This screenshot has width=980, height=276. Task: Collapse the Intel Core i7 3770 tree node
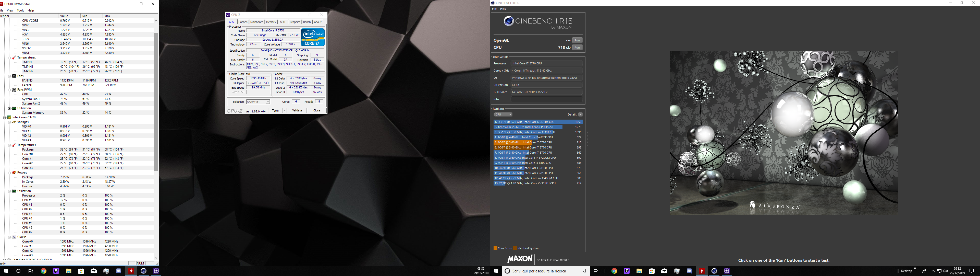pyautogui.click(x=5, y=117)
